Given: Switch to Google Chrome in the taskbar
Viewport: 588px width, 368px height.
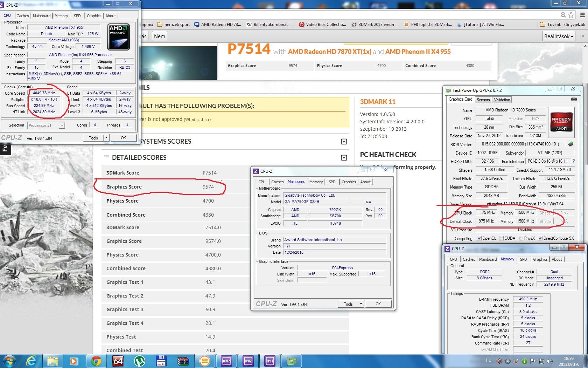Looking at the screenshot, I should tap(96, 361).
